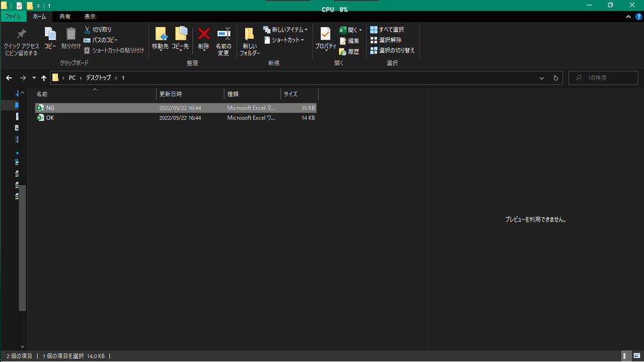Click NG file type Microsoft Excel cell

point(251,108)
